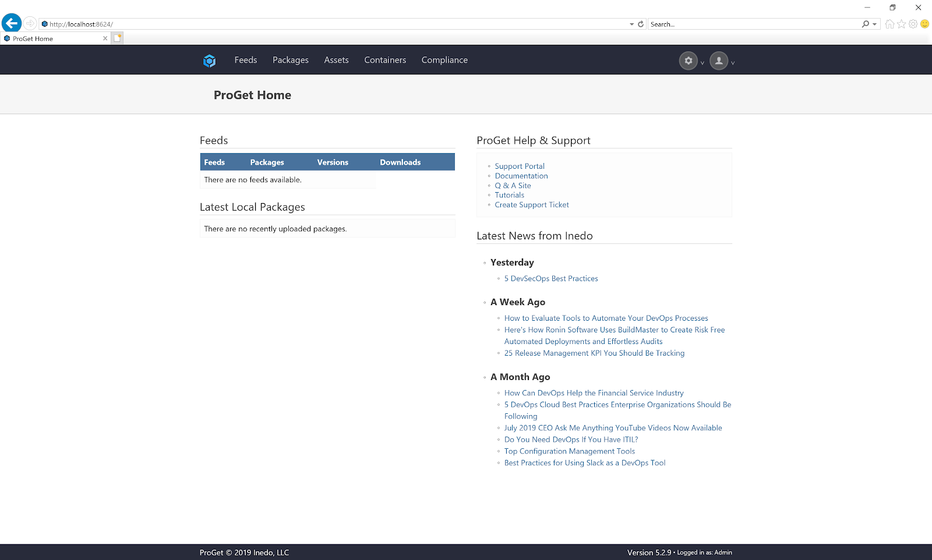This screenshot has height=560, width=932.
Task: Open Do You Need DevOps ITIL article
Action: (x=571, y=440)
